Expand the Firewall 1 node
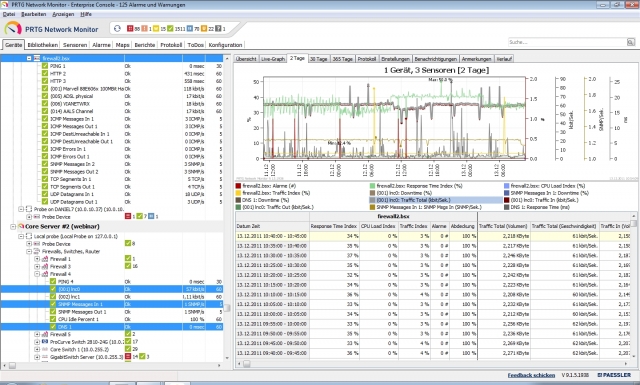 pyautogui.click(x=37, y=259)
